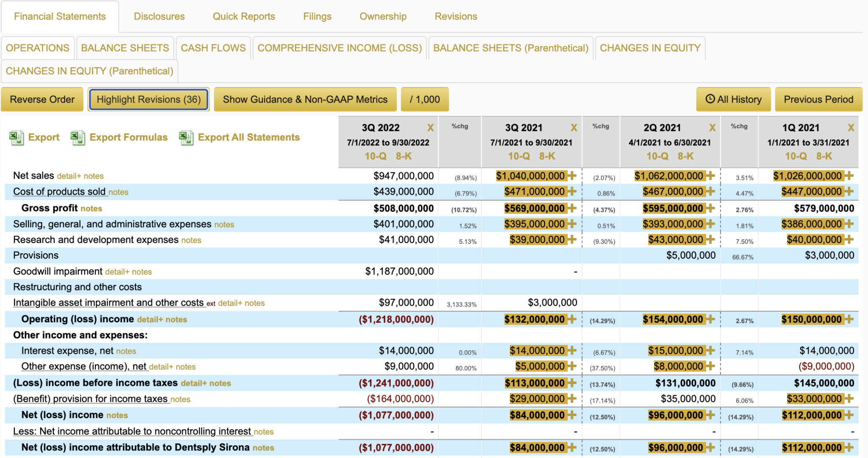Expand detail+ for Goodwill impairment row

pyautogui.click(x=117, y=272)
